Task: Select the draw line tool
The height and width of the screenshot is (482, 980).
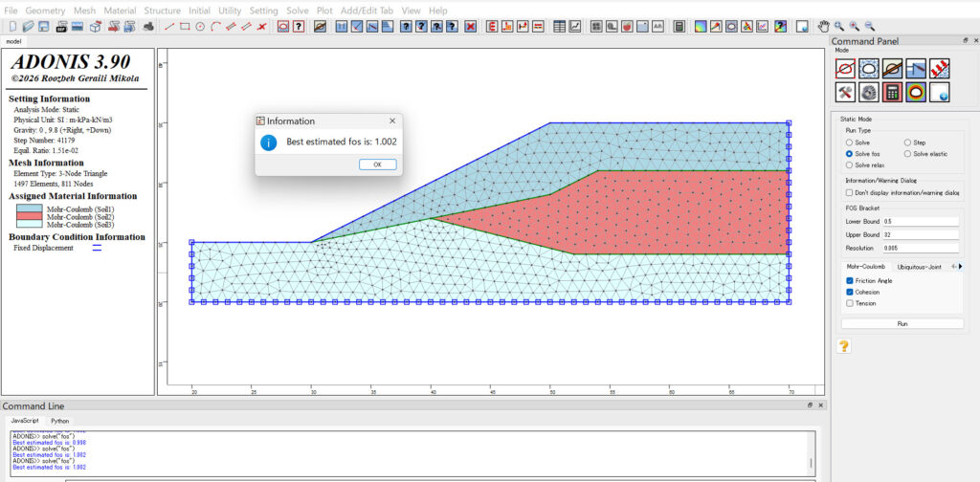Action: click(169, 27)
